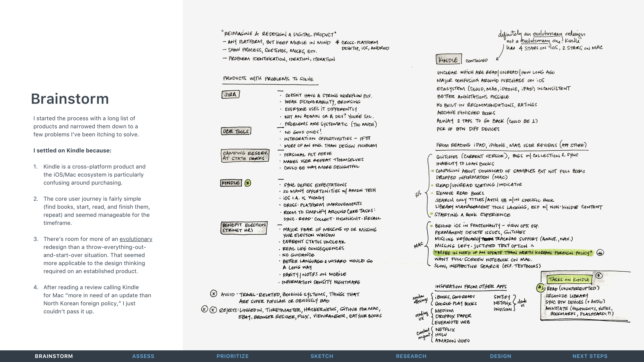Image resolution: width=644 pixels, height=362 pixels.
Task: Open the Assess section tab
Action: pos(143,356)
